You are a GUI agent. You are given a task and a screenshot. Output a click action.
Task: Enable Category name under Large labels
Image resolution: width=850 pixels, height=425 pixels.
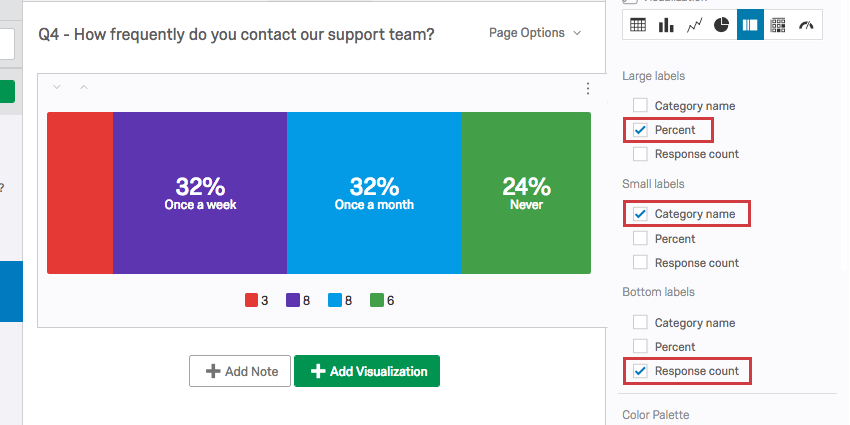pos(640,106)
